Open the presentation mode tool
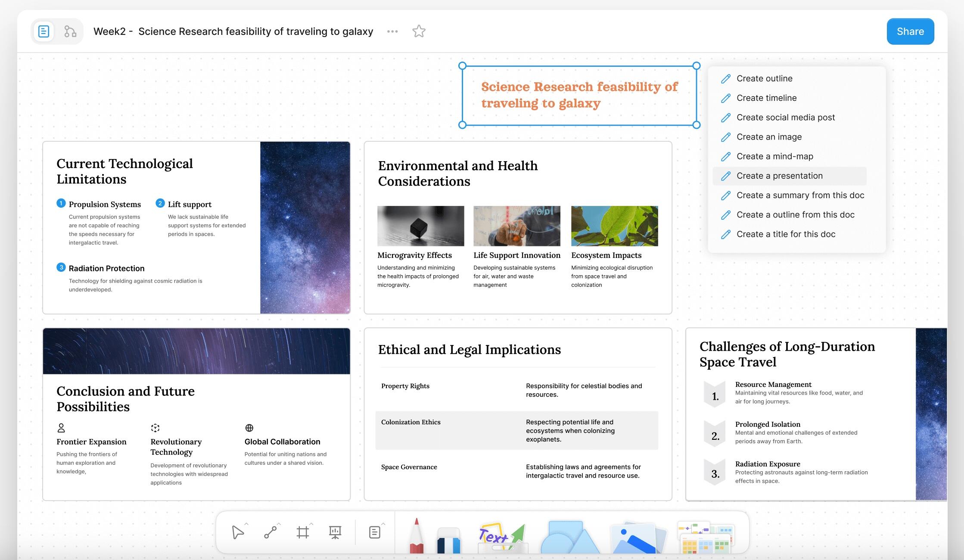Screen dimensions: 964x560 [x=335, y=533]
